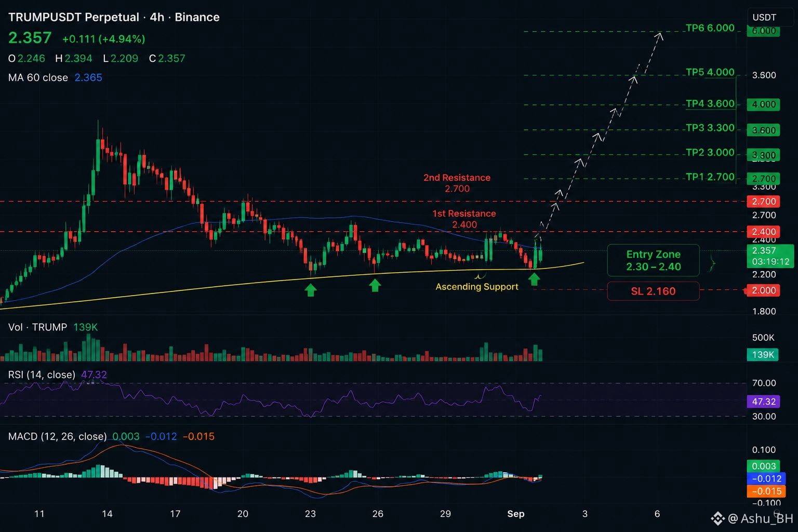Select the Entry Zone 2.30 – 2.40 box
The image size is (798, 532).
pyautogui.click(x=653, y=260)
